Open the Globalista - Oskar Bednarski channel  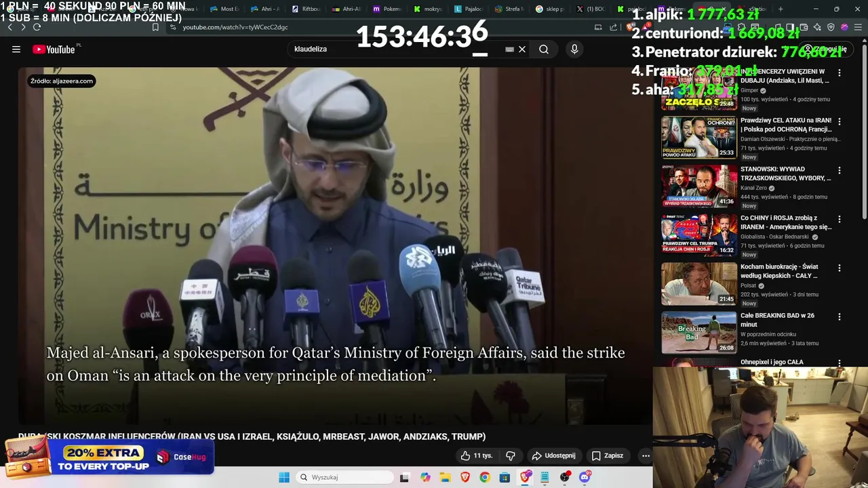[774, 237]
